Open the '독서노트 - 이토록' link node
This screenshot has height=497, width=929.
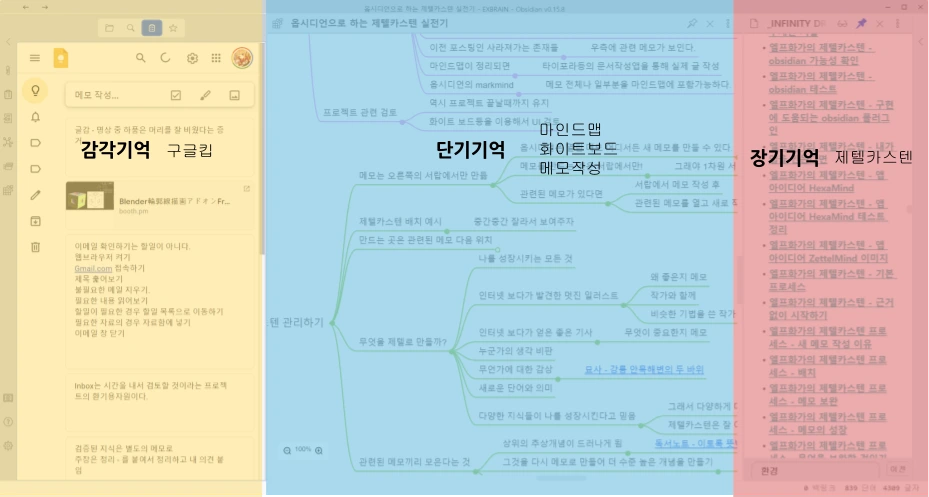[x=696, y=443]
